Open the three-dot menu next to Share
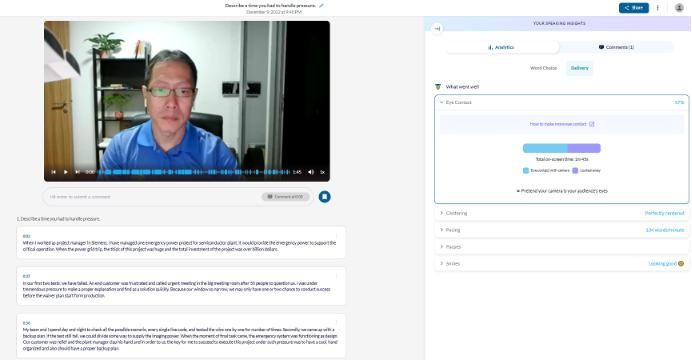This screenshot has width=692, height=360. coord(658,8)
